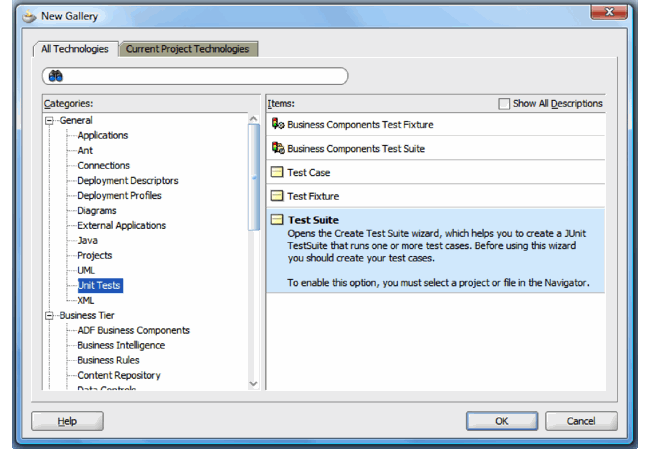Switch to the All Technologies tab
Viewport: 650px width, 468px height.
(x=75, y=49)
